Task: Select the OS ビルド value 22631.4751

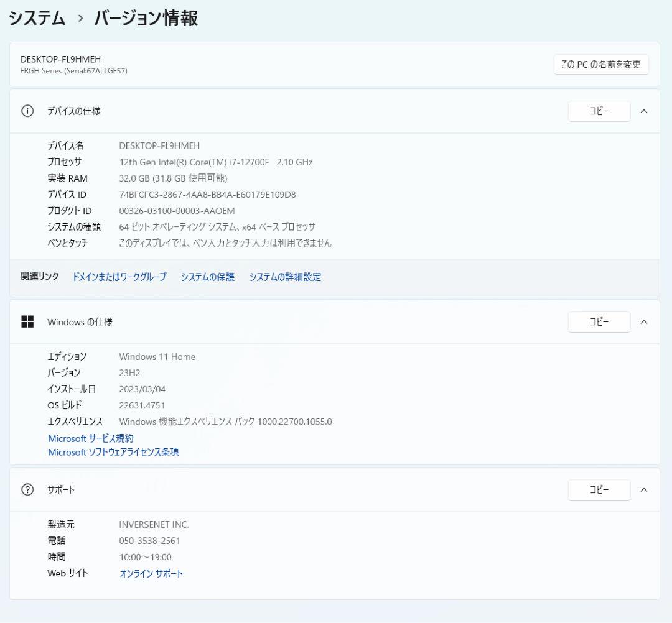Action: pyautogui.click(x=142, y=405)
